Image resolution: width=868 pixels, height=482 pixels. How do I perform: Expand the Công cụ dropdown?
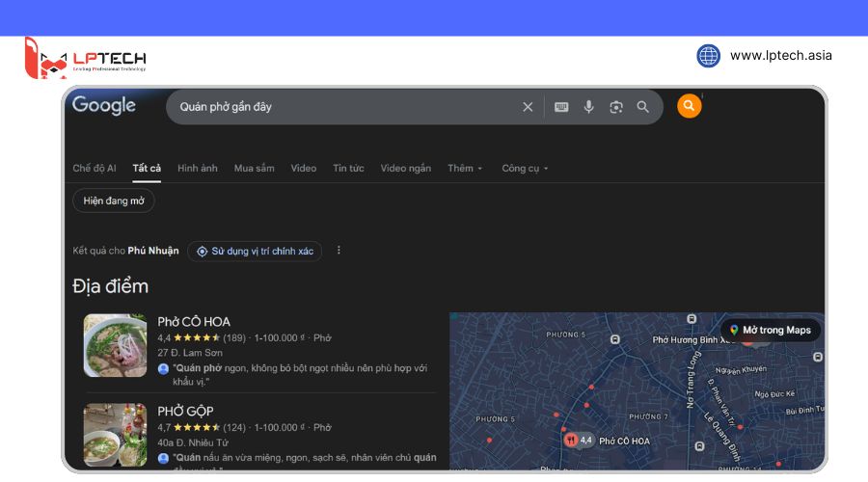(525, 169)
